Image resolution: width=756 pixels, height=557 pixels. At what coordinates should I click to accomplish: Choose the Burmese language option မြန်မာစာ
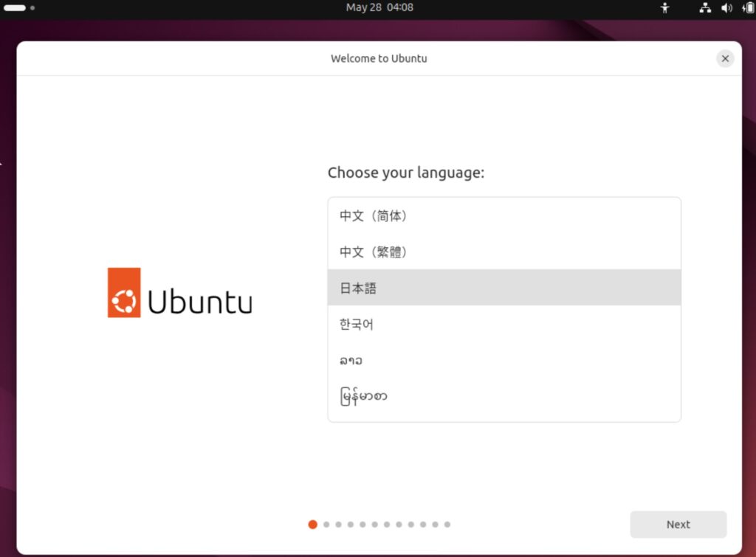point(504,396)
